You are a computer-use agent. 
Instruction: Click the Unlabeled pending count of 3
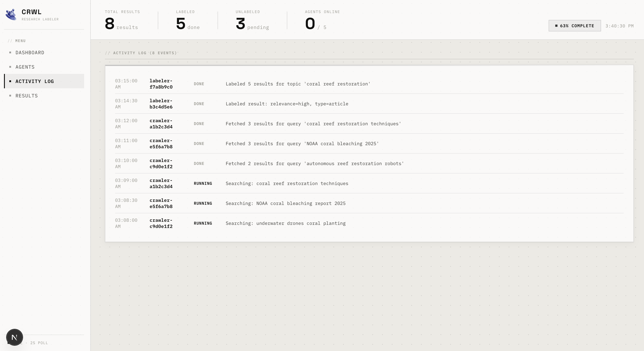click(x=240, y=24)
